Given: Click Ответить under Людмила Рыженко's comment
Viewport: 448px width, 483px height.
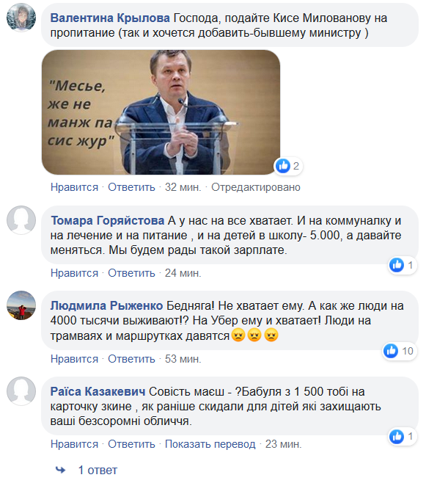Looking at the screenshot, I should pos(131,359).
